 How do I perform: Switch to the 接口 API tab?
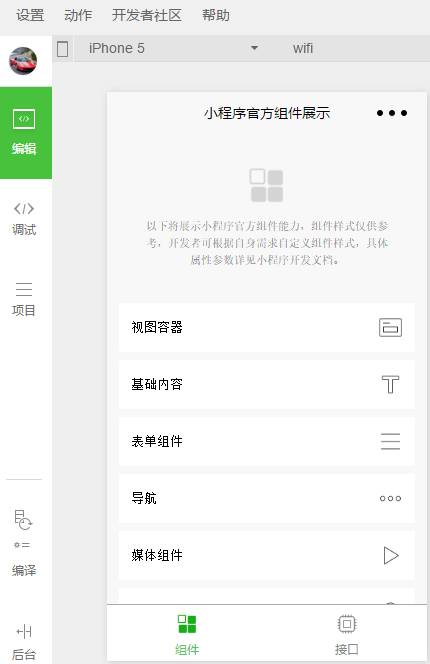pyautogui.click(x=347, y=634)
